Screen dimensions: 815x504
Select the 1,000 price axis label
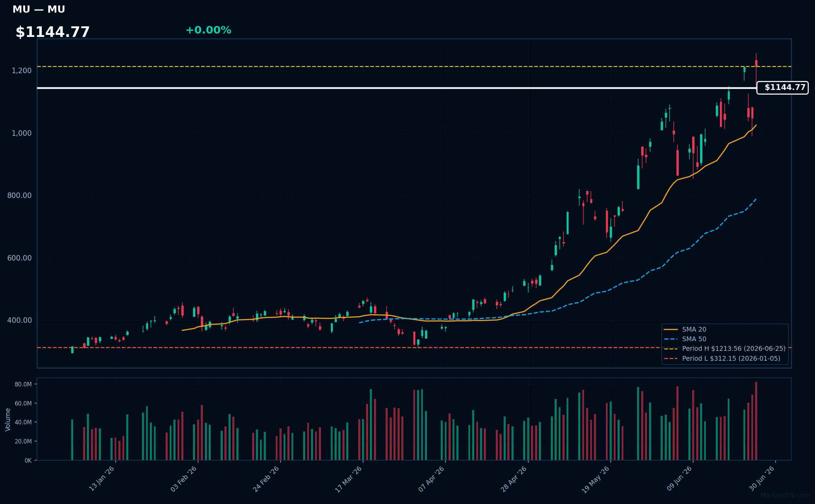(22, 133)
